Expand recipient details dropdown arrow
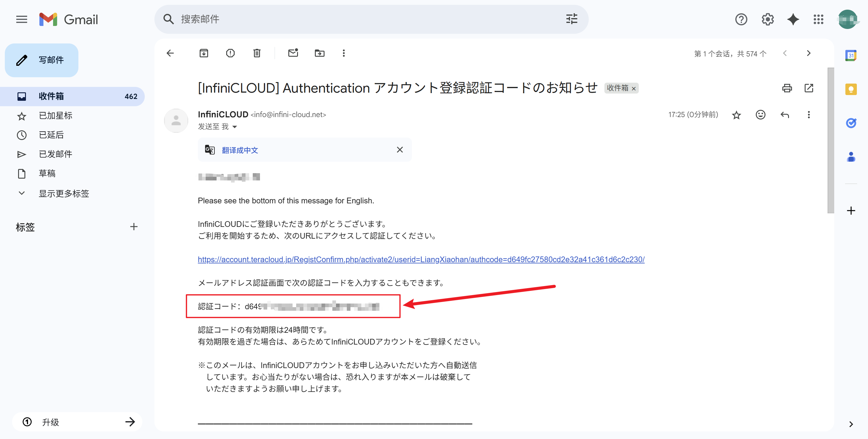Screen dimensions: 868x439 pos(235,127)
